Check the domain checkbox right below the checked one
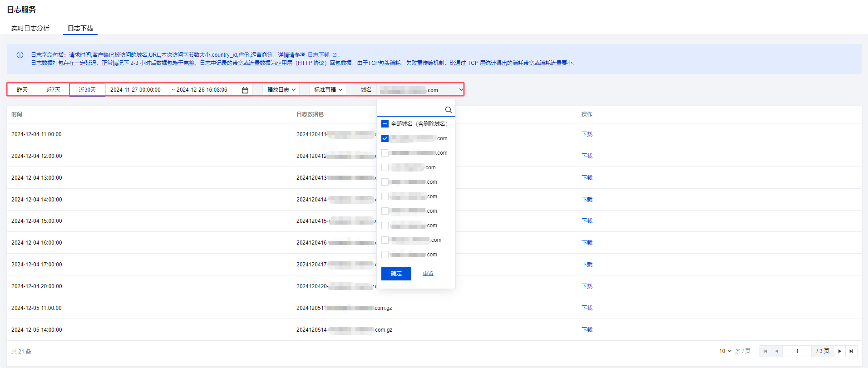 coord(385,153)
